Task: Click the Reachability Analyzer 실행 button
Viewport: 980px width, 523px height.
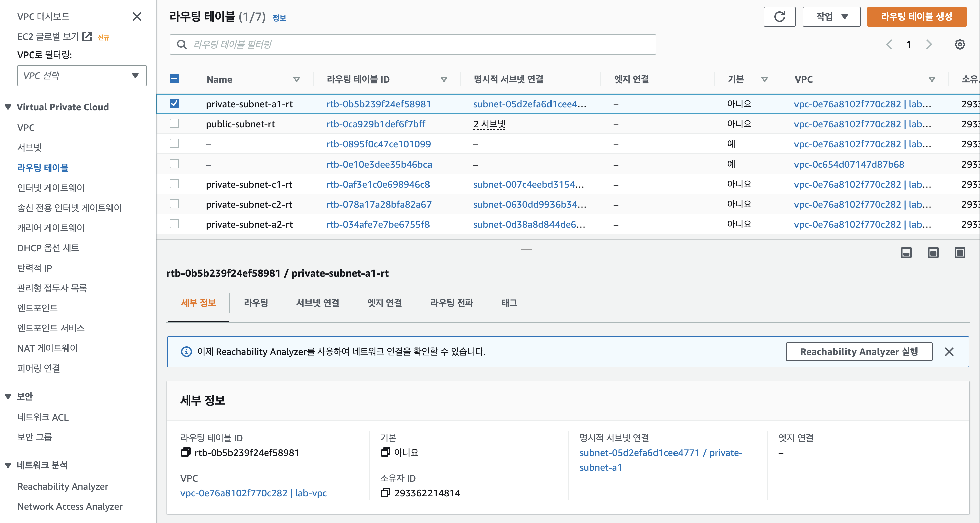Action: (x=859, y=352)
